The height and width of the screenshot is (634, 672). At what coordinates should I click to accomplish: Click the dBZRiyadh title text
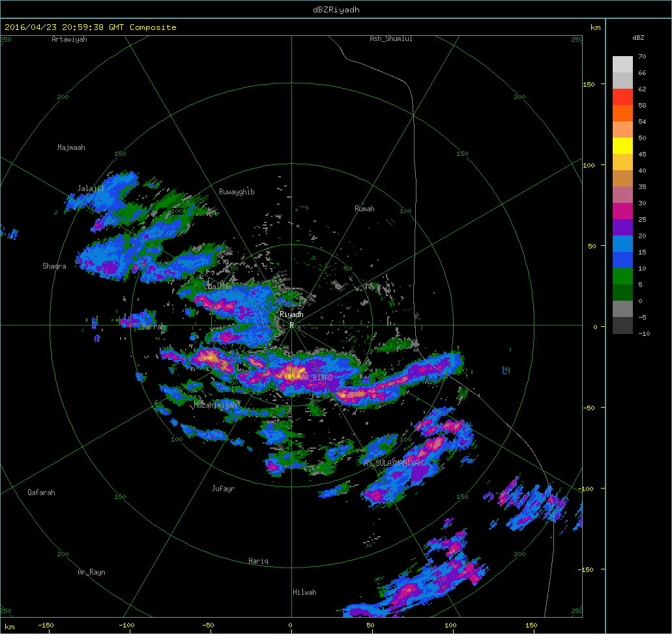pyautogui.click(x=336, y=9)
